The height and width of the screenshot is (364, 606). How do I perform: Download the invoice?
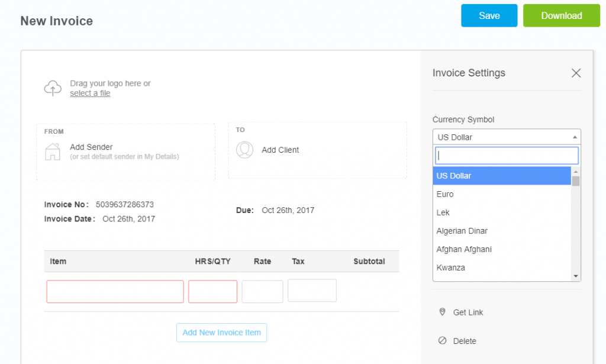(561, 15)
